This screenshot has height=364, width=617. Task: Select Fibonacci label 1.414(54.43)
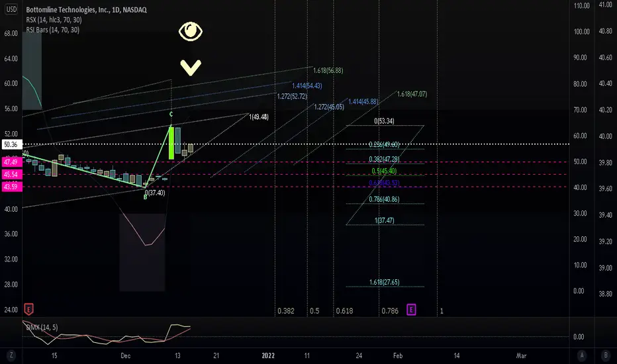pyautogui.click(x=307, y=86)
